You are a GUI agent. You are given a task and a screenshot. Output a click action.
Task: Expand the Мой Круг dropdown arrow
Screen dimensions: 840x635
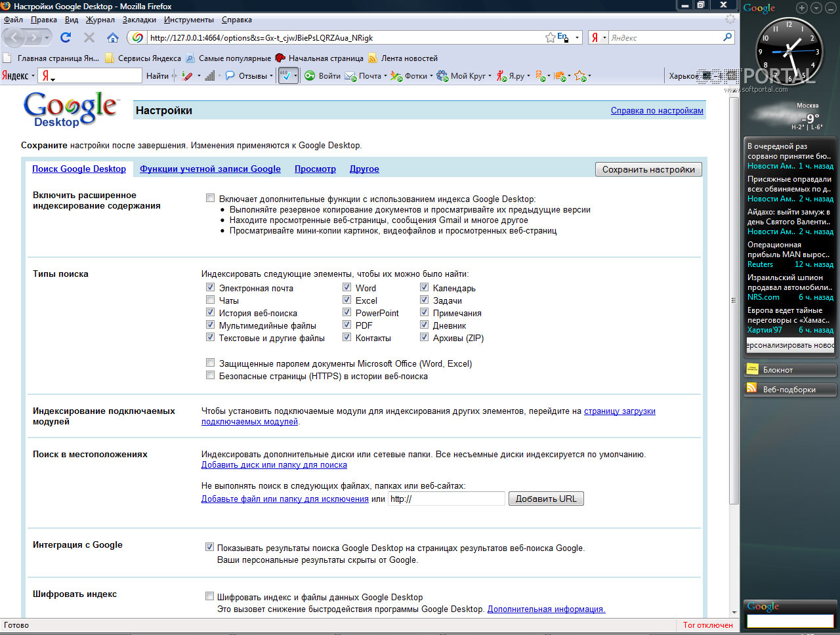(x=490, y=76)
